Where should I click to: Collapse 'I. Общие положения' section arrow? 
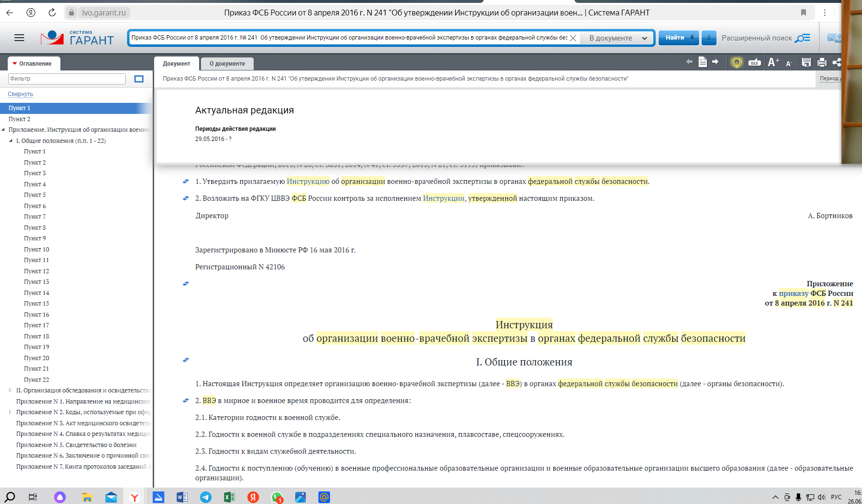[x=11, y=141]
